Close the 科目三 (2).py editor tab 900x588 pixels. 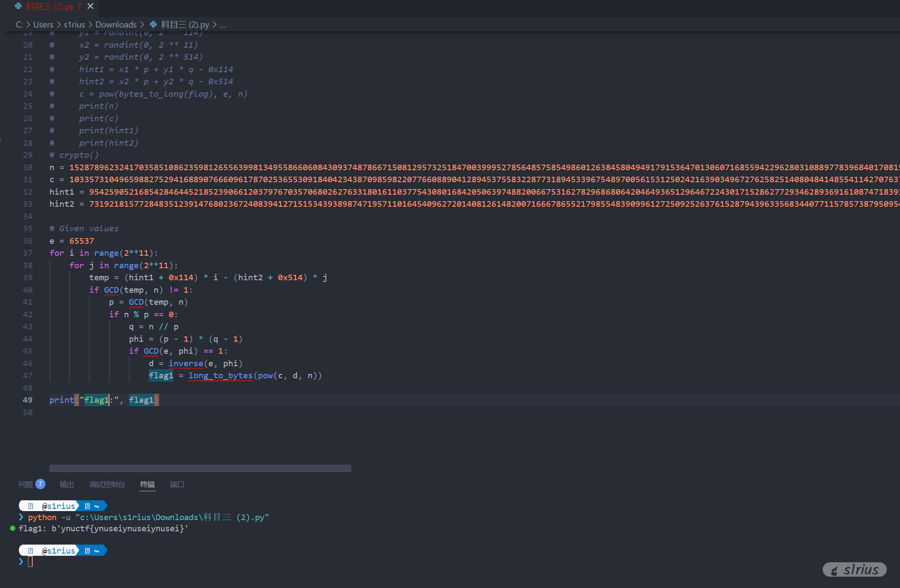[90, 6]
